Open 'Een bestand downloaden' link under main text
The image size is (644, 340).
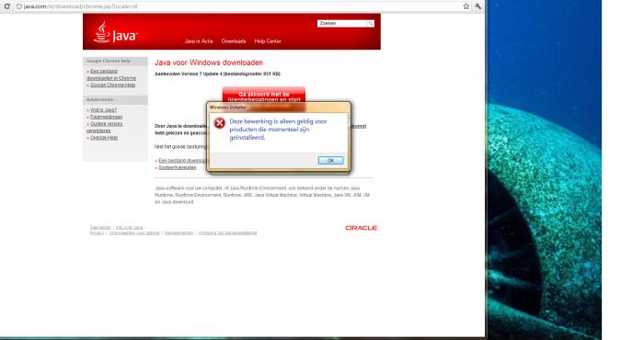pos(183,161)
